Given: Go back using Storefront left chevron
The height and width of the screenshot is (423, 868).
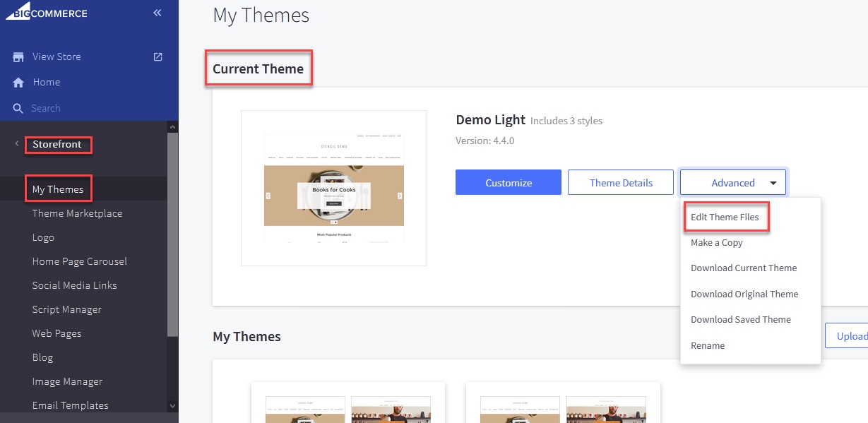Looking at the screenshot, I should tap(16, 144).
